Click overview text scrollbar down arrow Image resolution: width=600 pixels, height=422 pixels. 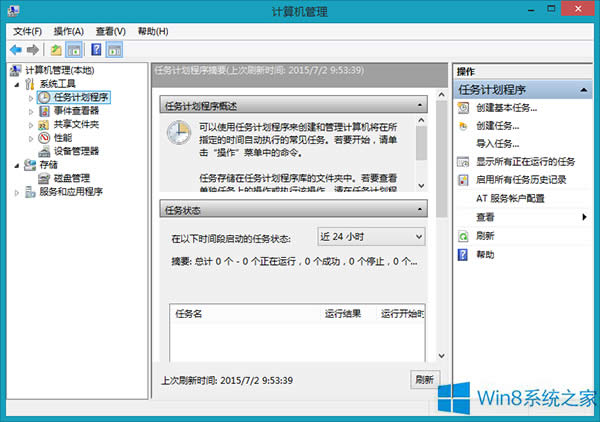[x=421, y=186]
